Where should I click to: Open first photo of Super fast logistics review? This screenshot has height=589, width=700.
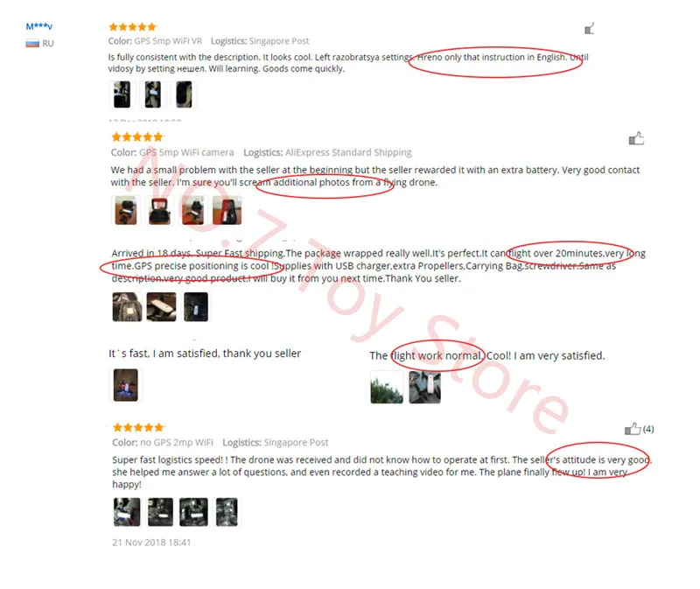coord(127,512)
